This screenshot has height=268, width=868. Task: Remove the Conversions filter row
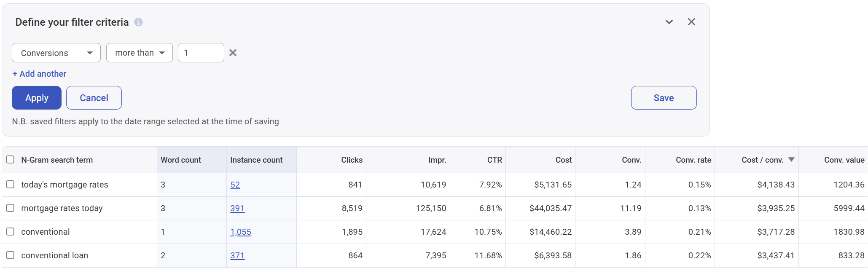(233, 53)
